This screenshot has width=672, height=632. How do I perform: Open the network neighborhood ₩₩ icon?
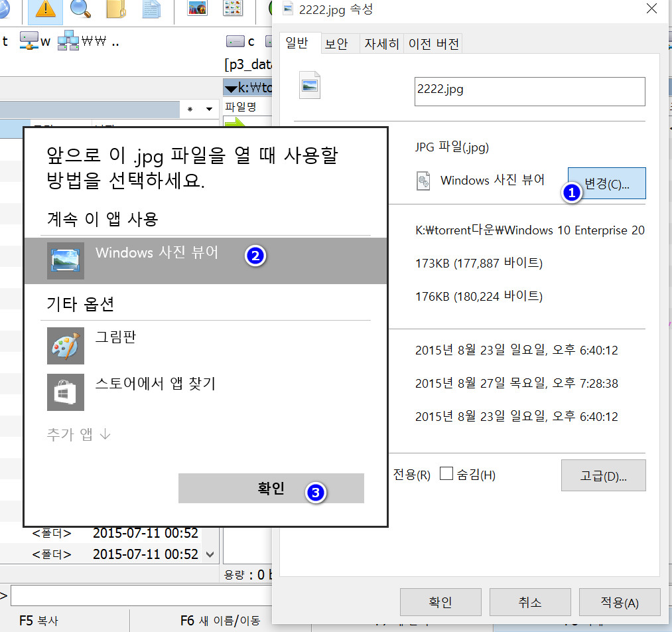tap(82, 40)
